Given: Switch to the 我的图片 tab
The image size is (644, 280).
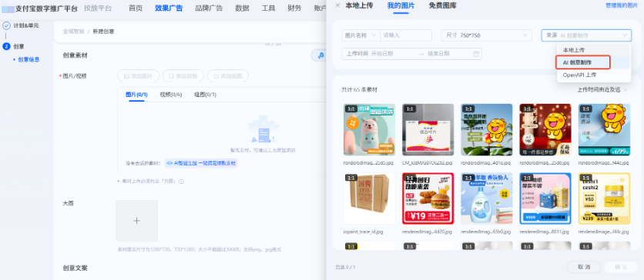Looking at the screenshot, I should pos(401,5).
